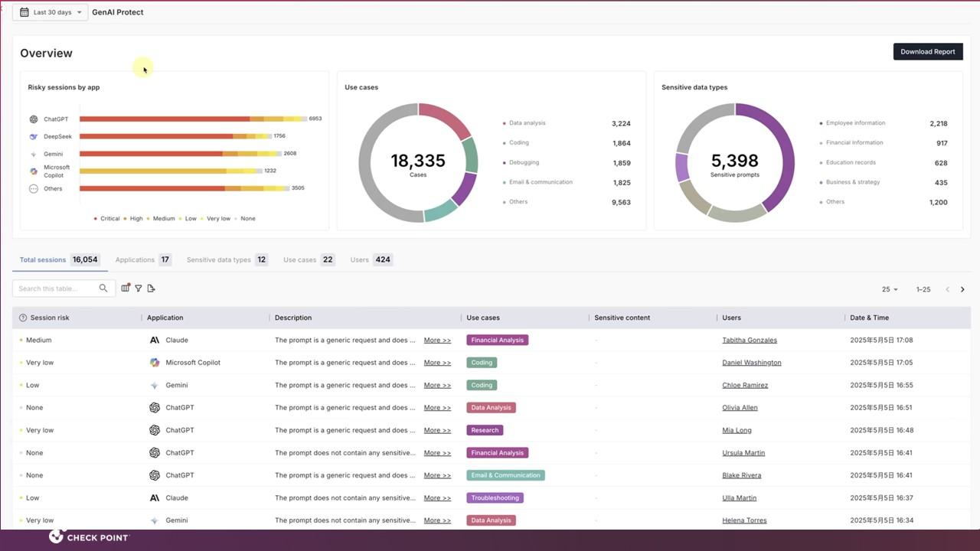Click ChatGPT icon in Ursula Martin row
The height and width of the screenshot is (551, 980).
coord(155,453)
